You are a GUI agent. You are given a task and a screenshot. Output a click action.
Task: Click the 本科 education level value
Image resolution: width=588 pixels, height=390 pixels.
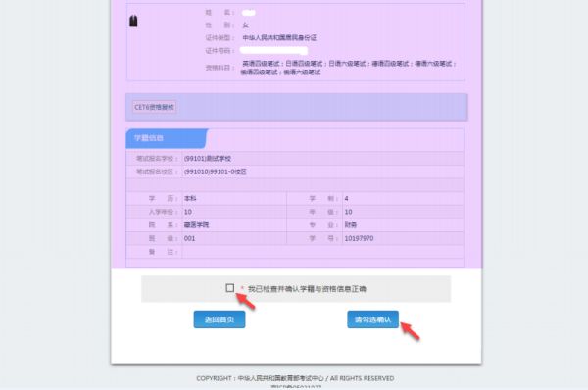[x=190, y=198]
